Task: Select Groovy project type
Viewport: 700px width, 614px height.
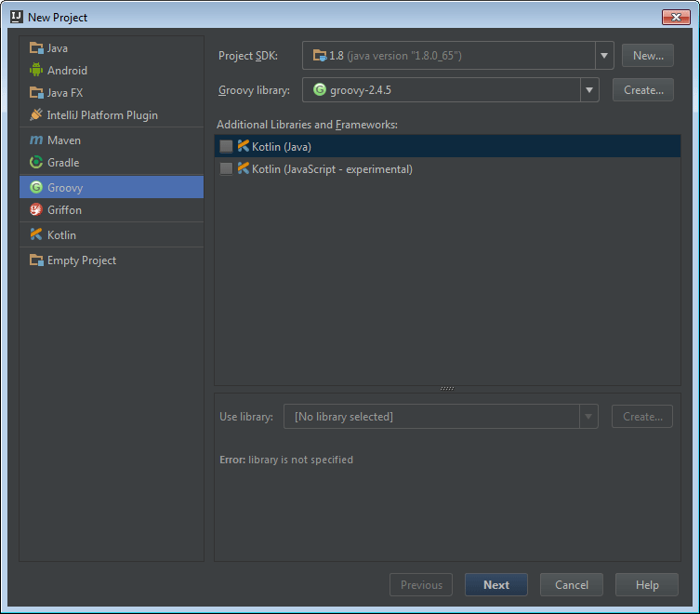Action: click(x=112, y=187)
